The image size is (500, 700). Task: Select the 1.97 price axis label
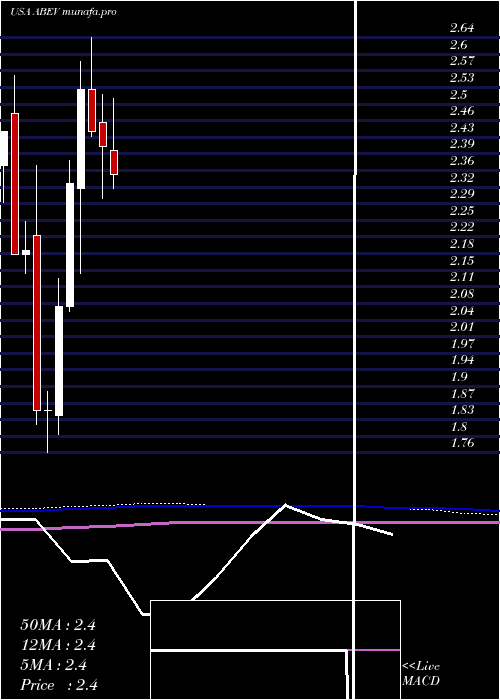coord(462,344)
